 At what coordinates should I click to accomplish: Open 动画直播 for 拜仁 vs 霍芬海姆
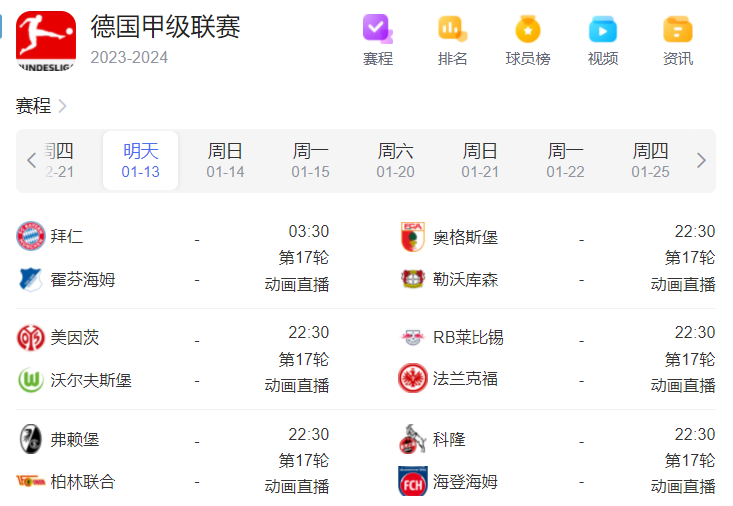tap(297, 284)
